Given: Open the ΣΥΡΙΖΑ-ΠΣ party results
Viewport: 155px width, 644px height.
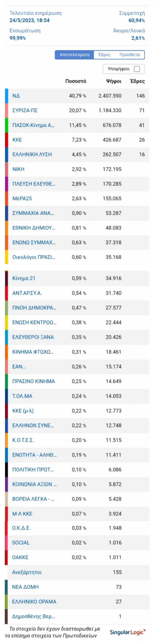Looking at the screenshot, I should pos(25,110).
